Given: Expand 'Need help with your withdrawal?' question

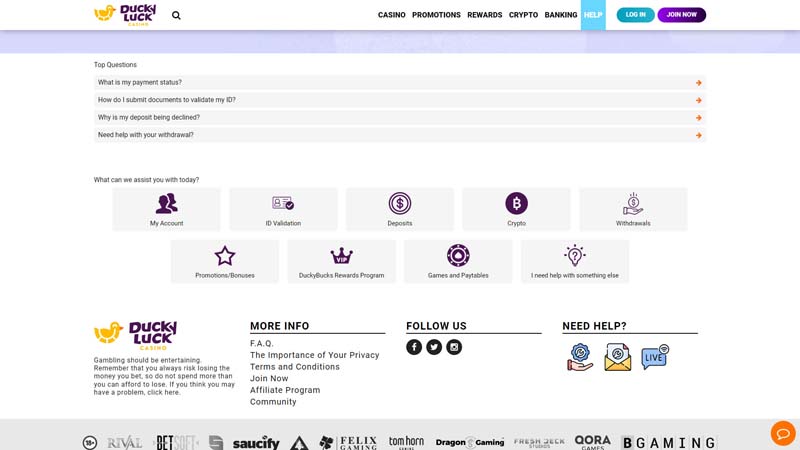Looking at the screenshot, I should tap(399, 135).
